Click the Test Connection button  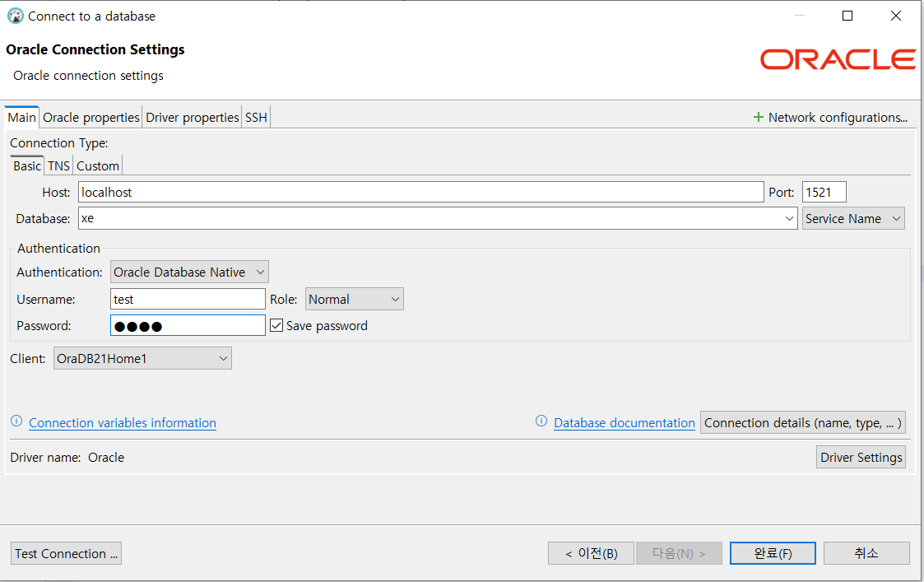[x=66, y=554]
